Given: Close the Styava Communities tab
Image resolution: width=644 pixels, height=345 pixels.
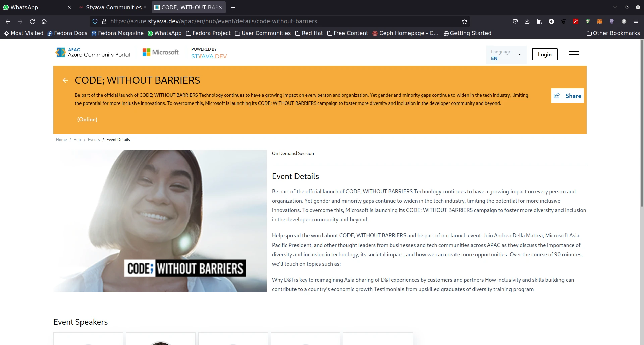Looking at the screenshot, I should coord(145,7).
